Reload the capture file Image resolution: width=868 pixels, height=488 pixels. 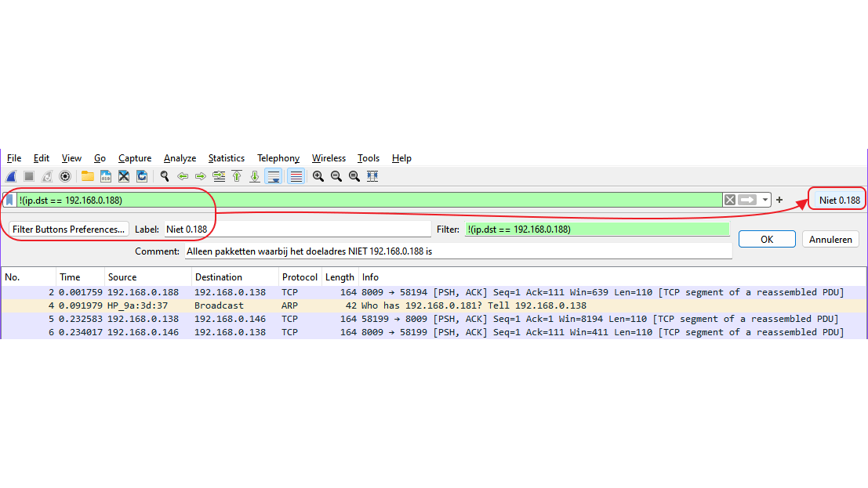pos(142,176)
